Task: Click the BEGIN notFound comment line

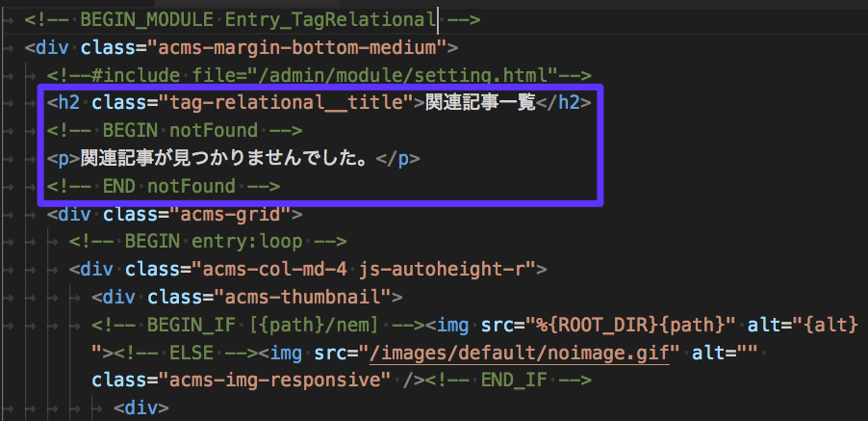Action: [175, 130]
